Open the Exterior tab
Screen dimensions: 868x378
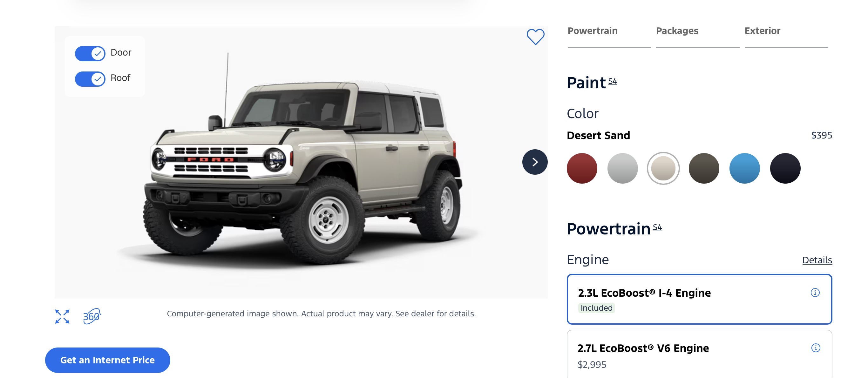click(x=762, y=31)
